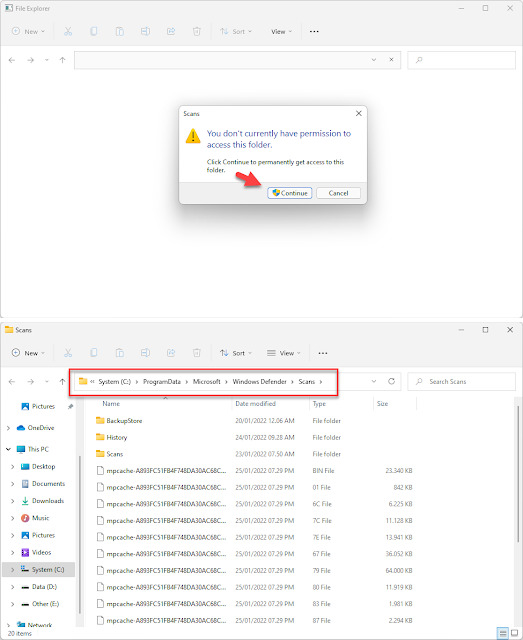
Task: Expand the Documents tree node
Action: coord(12,484)
